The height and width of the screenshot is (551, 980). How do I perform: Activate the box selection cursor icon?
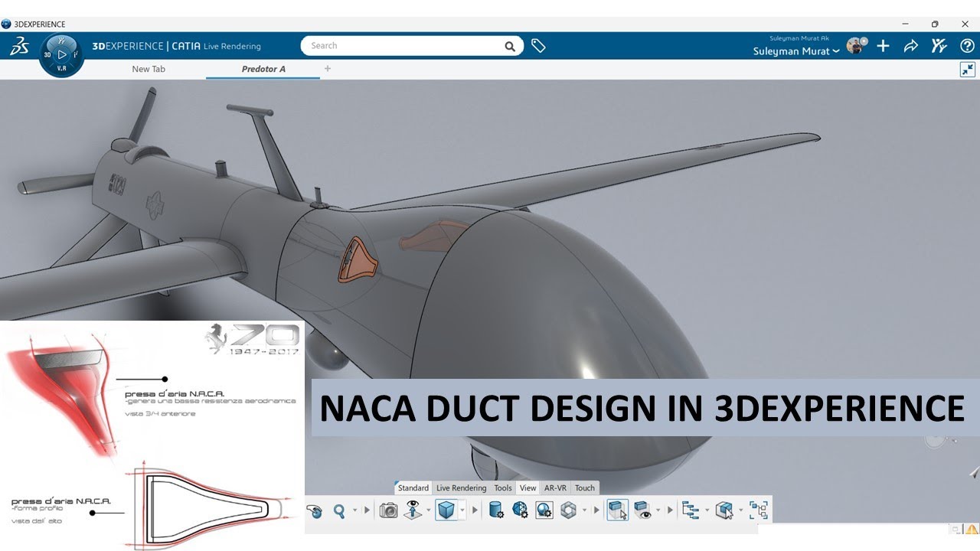[618, 510]
